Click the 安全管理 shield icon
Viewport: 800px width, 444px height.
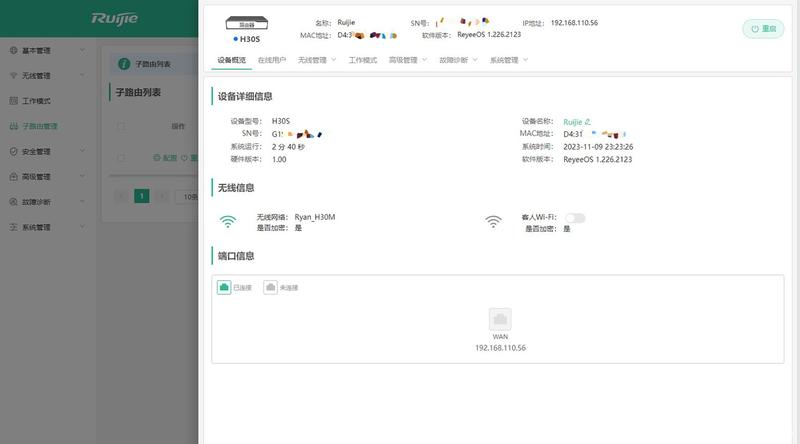click(x=14, y=152)
